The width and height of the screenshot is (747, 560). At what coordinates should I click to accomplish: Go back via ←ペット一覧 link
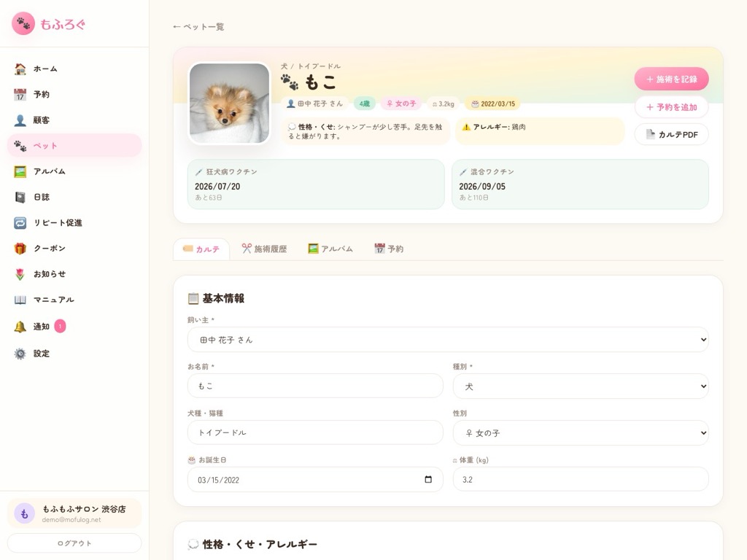point(198,27)
